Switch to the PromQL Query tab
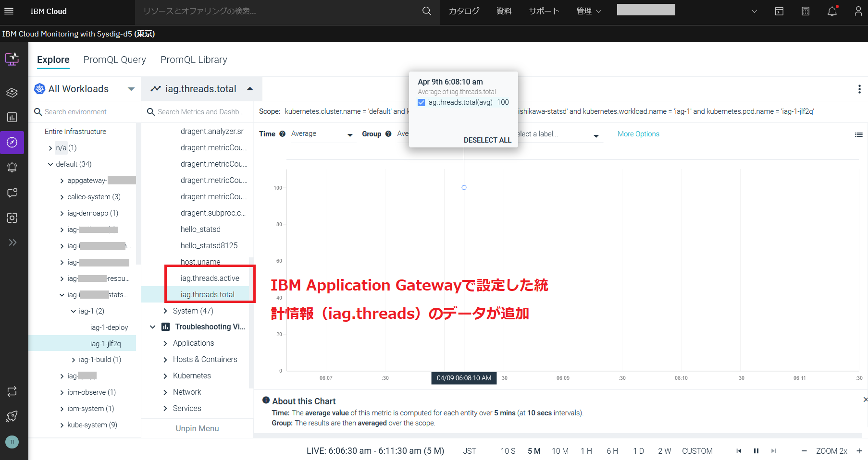The width and height of the screenshot is (868, 460). [x=114, y=60]
